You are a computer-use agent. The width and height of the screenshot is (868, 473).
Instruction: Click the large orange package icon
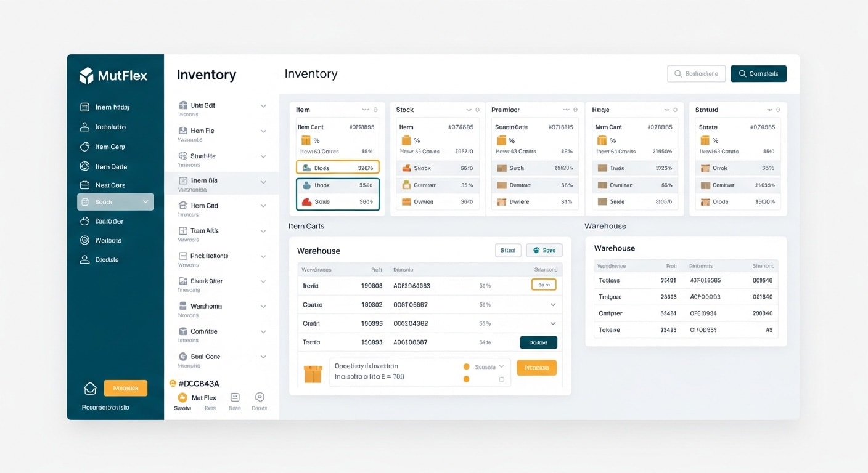(313, 374)
